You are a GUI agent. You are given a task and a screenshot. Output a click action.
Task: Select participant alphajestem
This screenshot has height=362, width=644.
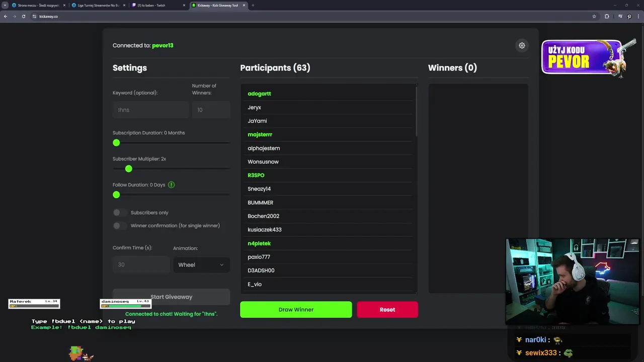pos(264,148)
